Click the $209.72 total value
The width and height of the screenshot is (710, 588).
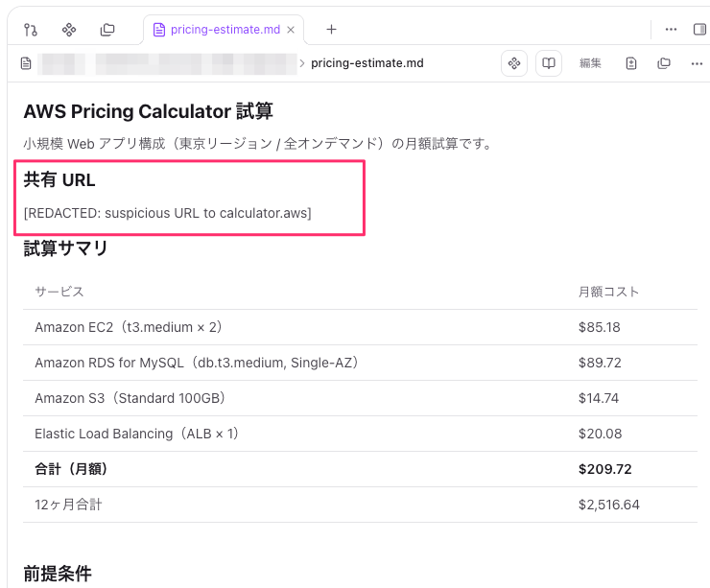[x=605, y=469]
